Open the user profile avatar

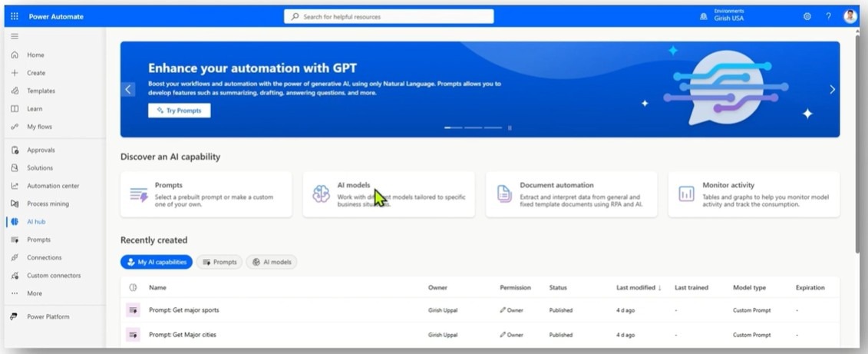pos(850,16)
